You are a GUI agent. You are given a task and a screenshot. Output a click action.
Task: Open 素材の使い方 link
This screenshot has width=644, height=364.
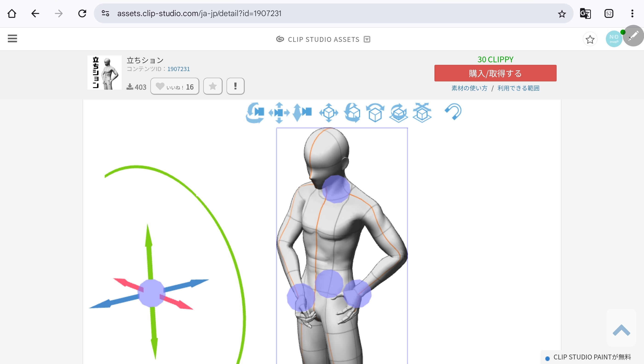469,88
